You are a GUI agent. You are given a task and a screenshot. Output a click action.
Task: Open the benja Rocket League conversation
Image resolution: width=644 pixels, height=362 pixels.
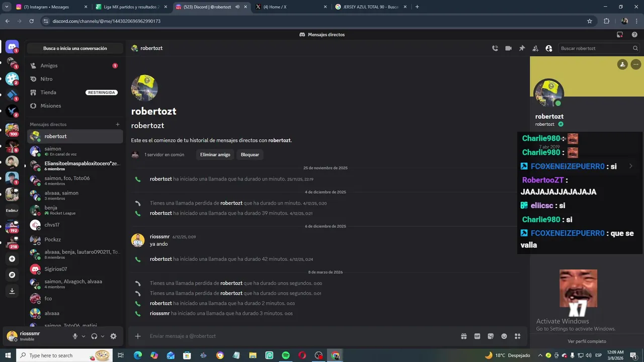pos(75,210)
